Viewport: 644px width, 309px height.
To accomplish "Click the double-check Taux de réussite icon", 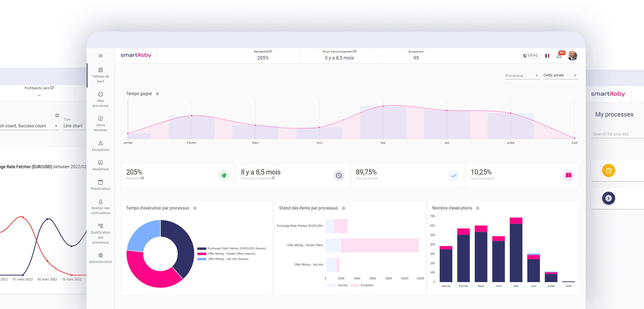I will [x=454, y=175].
